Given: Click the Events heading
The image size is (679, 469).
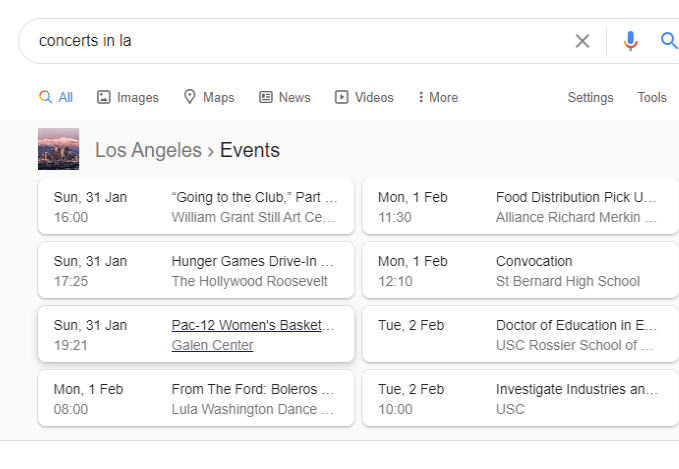Looking at the screenshot, I should (x=250, y=150).
